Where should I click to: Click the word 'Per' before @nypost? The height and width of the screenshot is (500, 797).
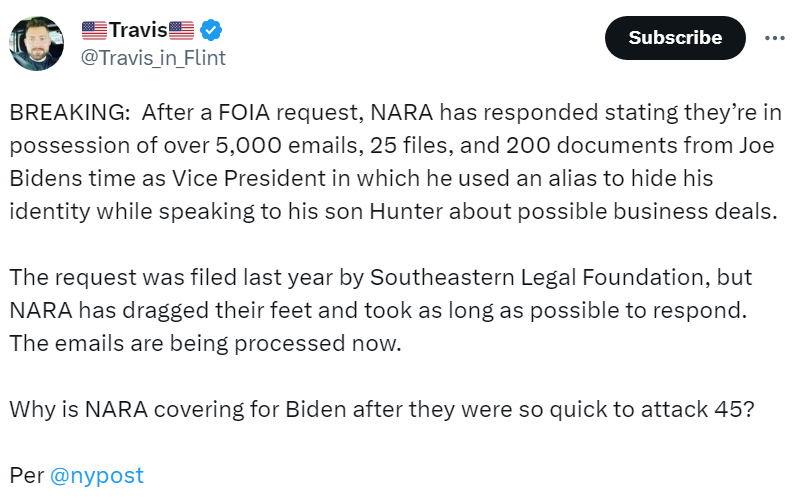[26, 475]
